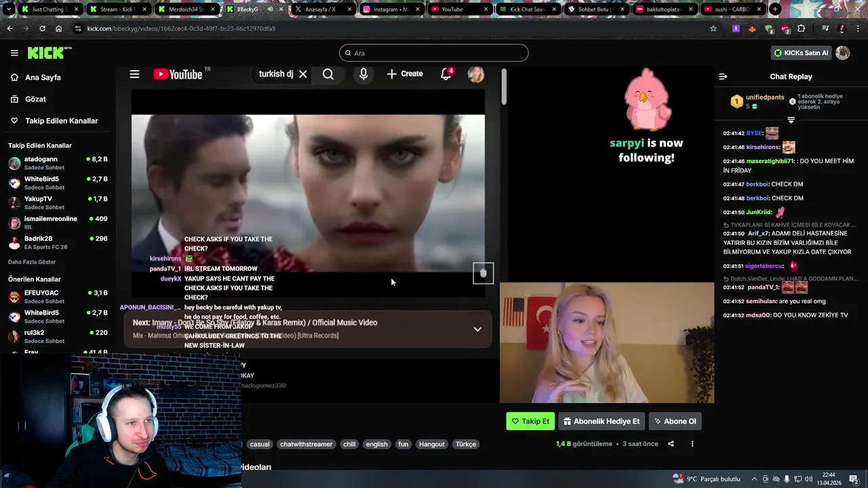Viewport: 868px width, 488px height.
Task: Click the Ana Sayfa home icon
Action: [x=14, y=77]
